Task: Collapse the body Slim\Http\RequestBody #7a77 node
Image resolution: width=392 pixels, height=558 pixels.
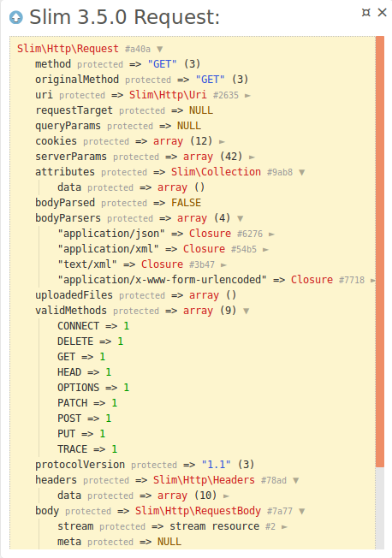Action: [x=302, y=512]
